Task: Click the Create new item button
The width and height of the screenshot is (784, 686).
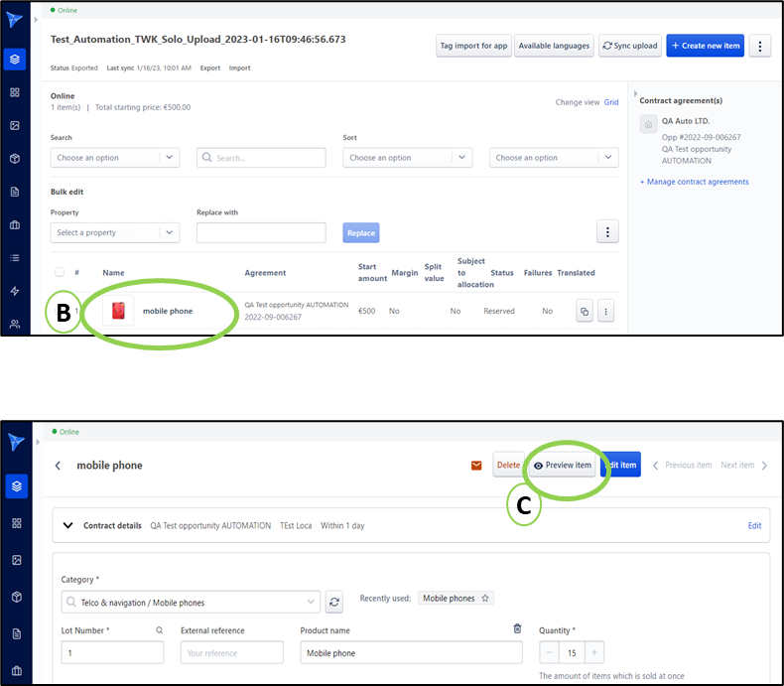Action: (705, 46)
